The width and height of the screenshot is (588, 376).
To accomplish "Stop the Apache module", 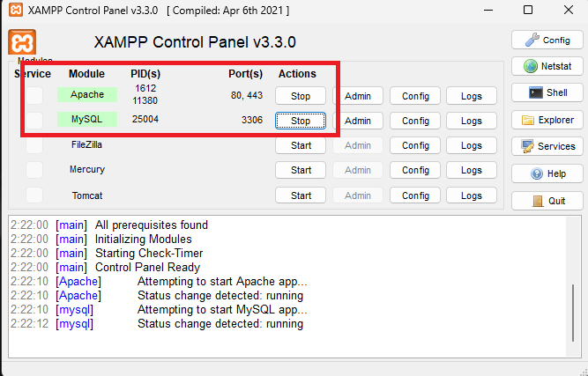I will click(301, 95).
